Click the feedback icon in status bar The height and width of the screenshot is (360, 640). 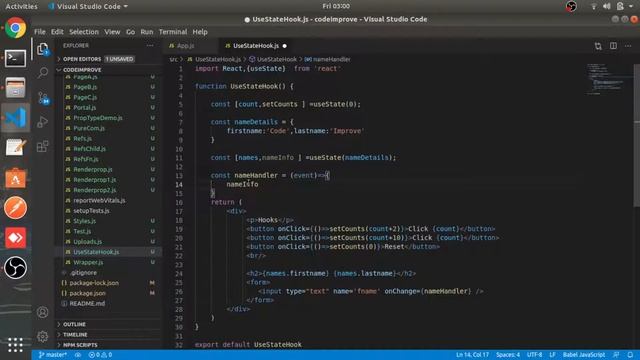pos(616,355)
